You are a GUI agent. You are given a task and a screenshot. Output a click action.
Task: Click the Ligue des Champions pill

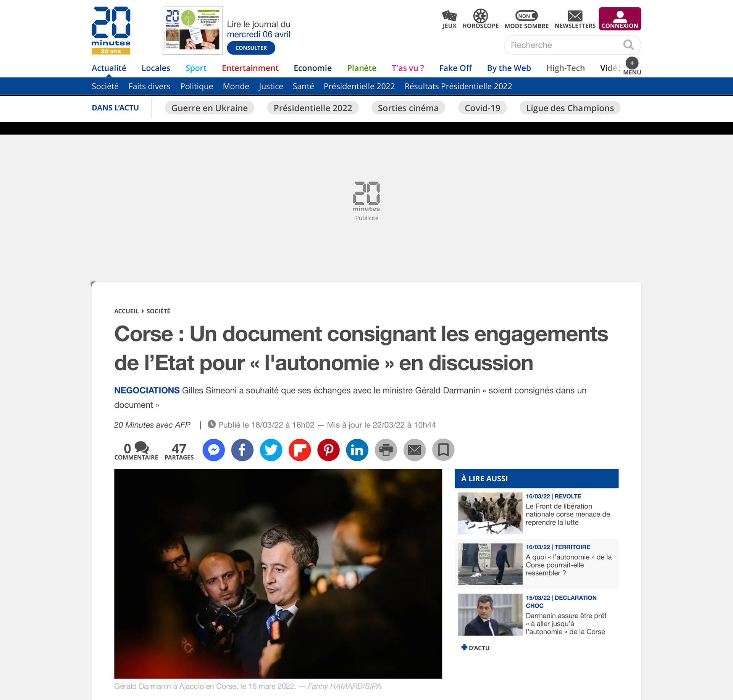[x=570, y=108]
